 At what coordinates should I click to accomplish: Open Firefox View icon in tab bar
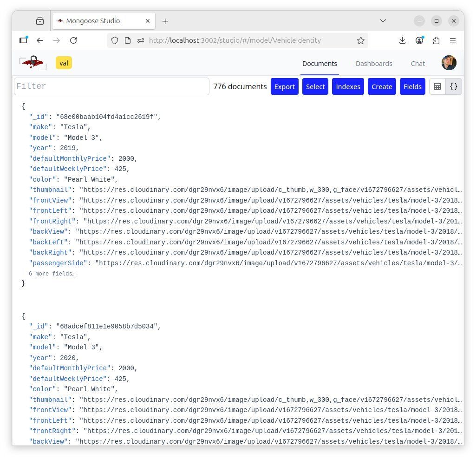(x=40, y=21)
